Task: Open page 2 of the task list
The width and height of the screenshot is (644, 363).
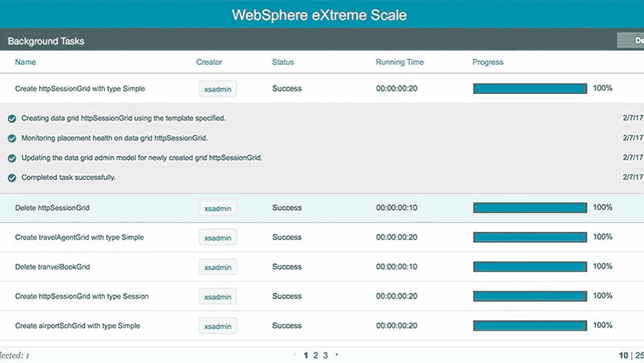Action: (316, 356)
